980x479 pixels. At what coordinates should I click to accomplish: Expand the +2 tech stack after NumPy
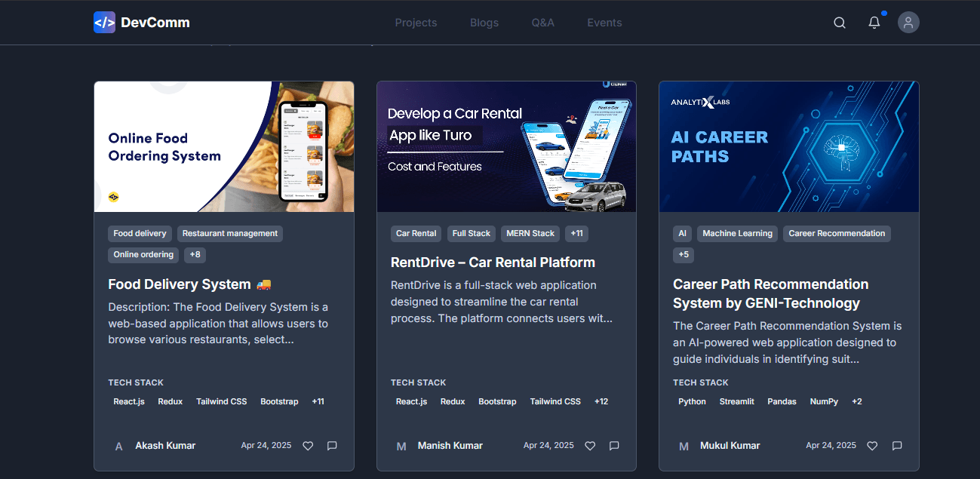pos(857,402)
